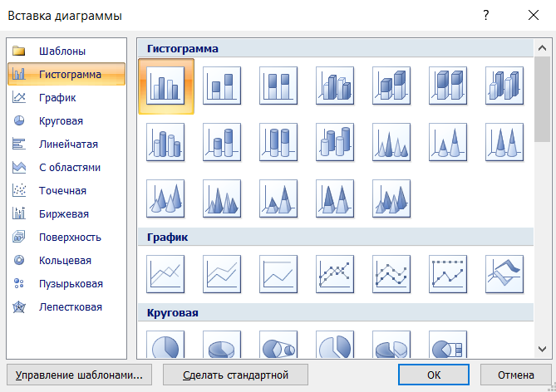Image resolution: width=556 pixels, height=392 pixels.
Task: Click the Управление шаблонами button
Action: coord(79,375)
